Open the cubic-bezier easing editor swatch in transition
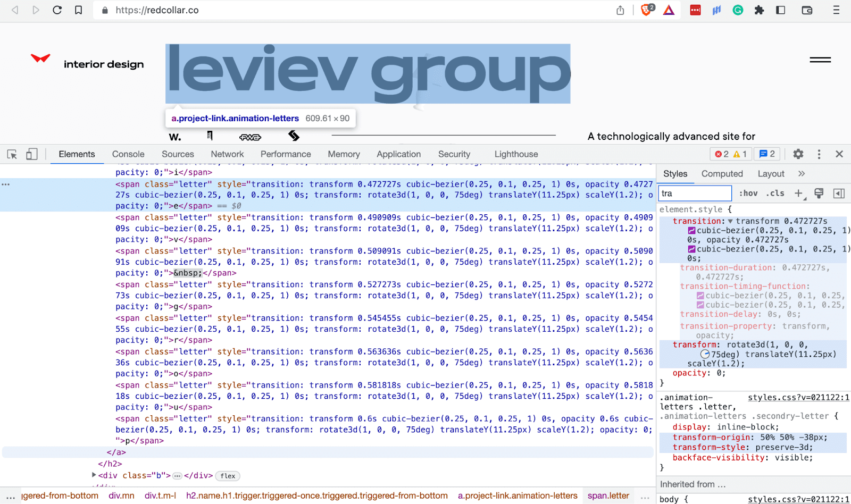The height and width of the screenshot is (504, 851). click(x=691, y=231)
